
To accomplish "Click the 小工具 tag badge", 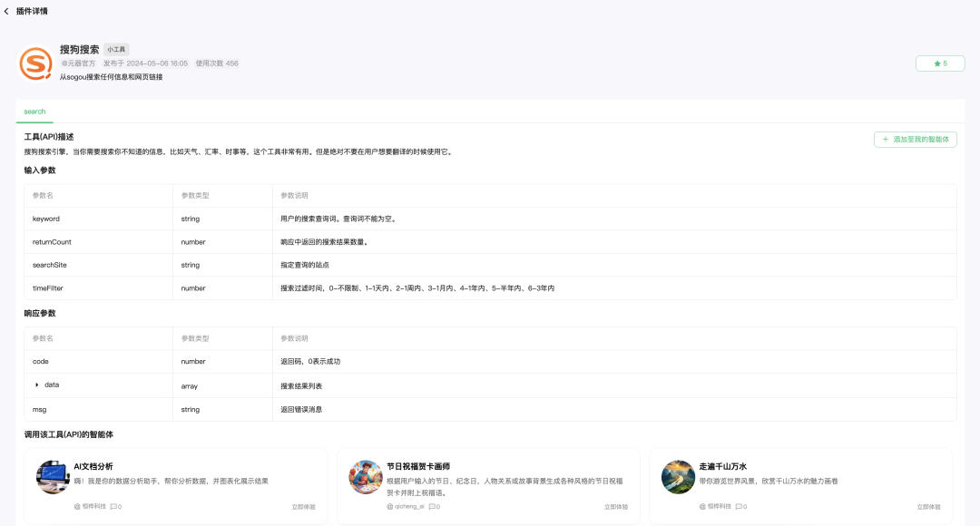I will pyautogui.click(x=115, y=49).
